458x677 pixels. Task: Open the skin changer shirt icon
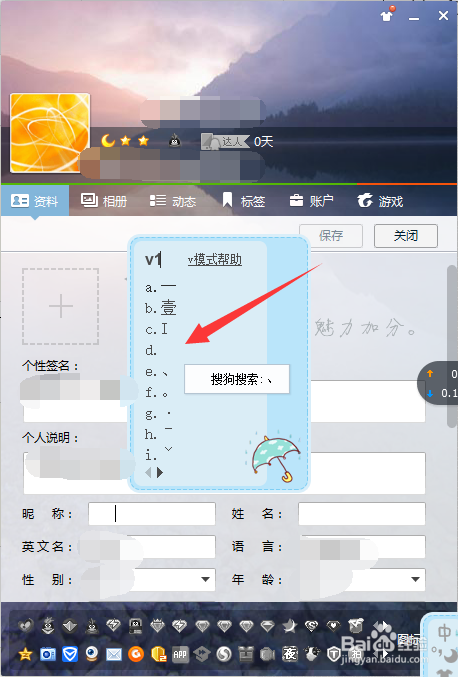pos(386,16)
